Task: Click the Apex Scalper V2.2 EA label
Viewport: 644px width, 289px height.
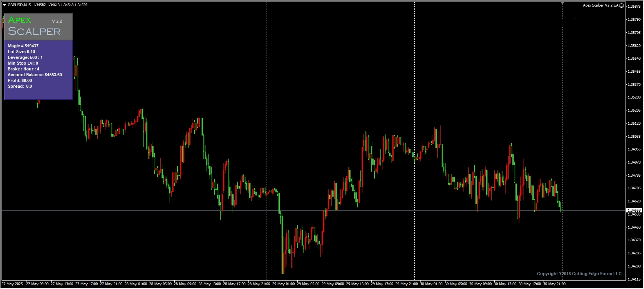Action: [601, 5]
